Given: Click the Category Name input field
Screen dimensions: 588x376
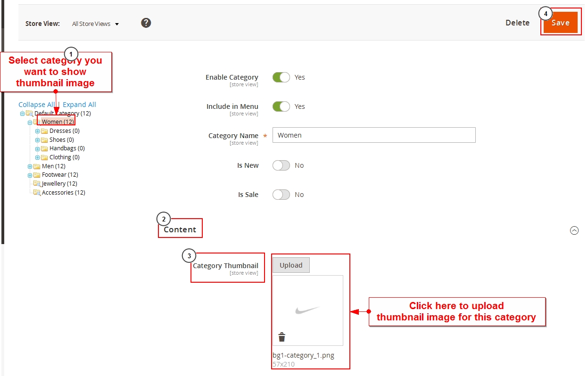Looking at the screenshot, I should click(x=373, y=135).
